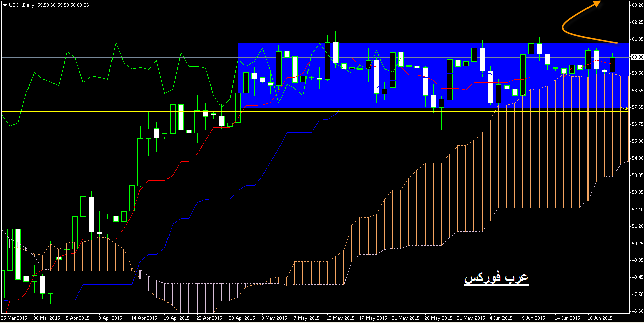644x323 pixels.
Task: Select the "26 May 2015" date label
Action: coord(438,319)
